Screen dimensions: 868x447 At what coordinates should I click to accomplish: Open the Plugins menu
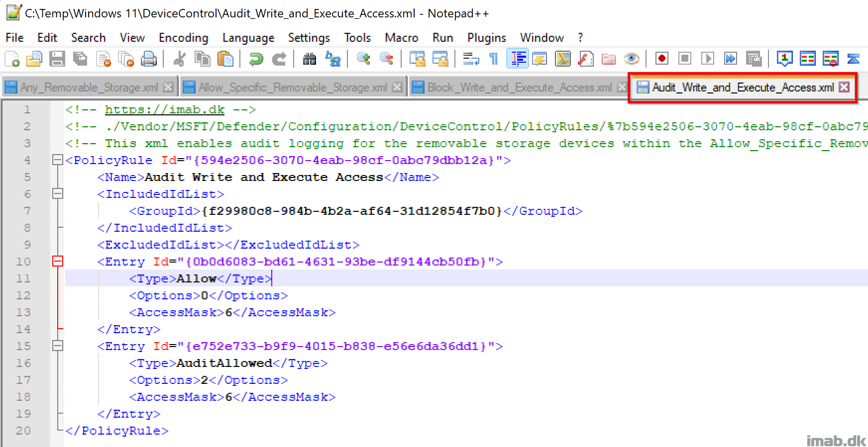tap(487, 38)
